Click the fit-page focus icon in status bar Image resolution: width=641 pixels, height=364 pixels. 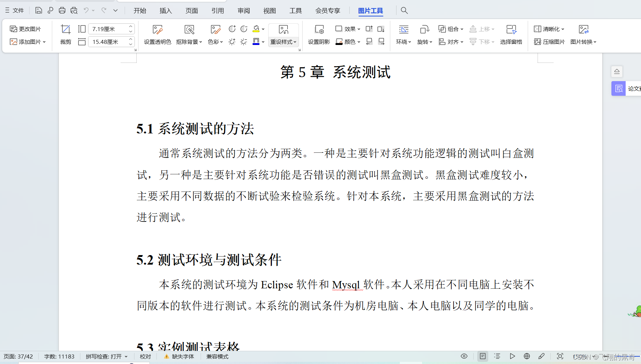click(560, 356)
